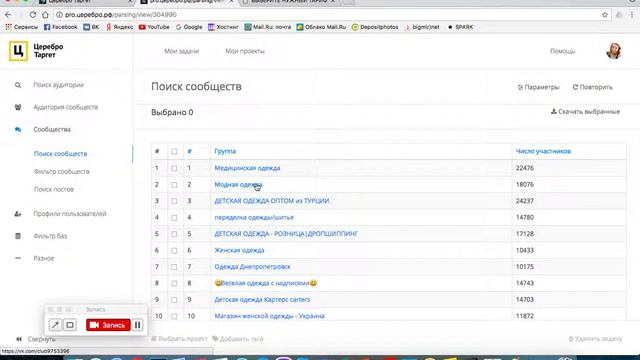Check the box for Женская одежда row
This screenshot has height=360, width=640.
(x=174, y=251)
